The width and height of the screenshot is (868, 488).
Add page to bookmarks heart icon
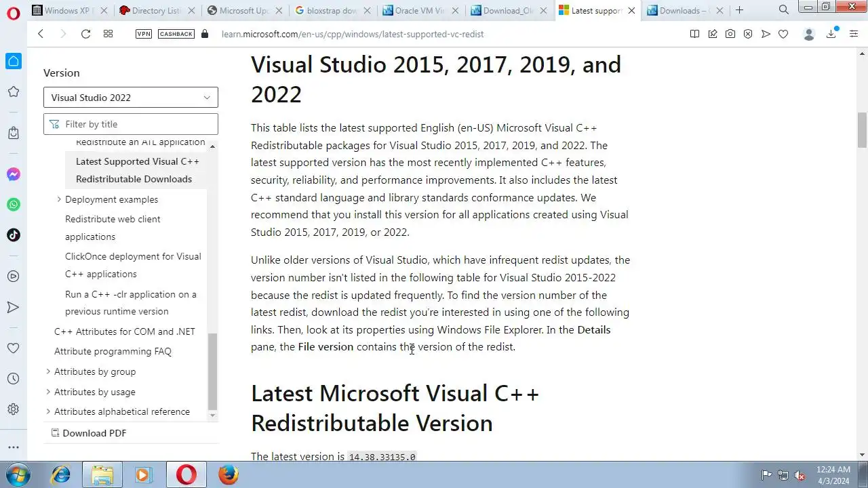[x=783, y=34]
